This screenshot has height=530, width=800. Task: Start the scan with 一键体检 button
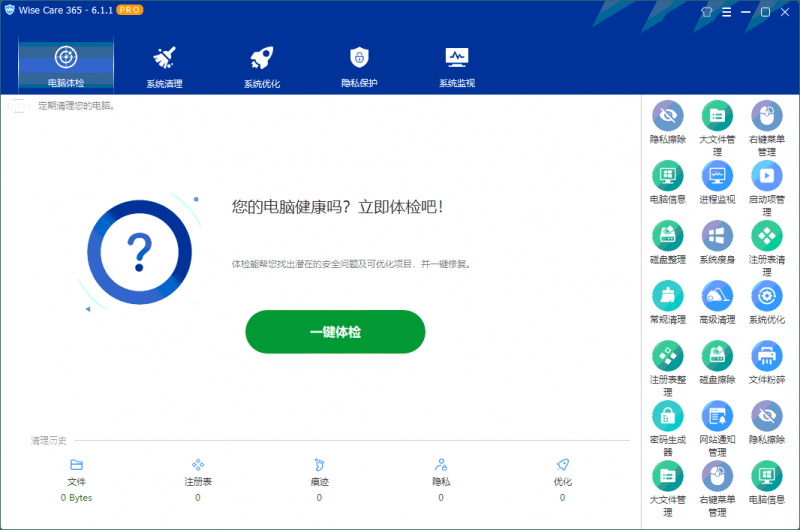[x=335, y=332]
